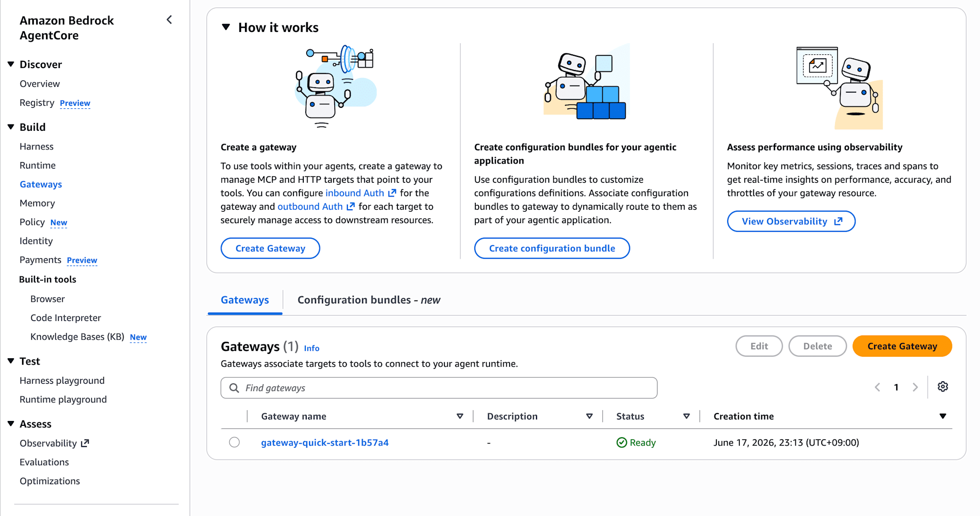Click the search magnifier icon in Find gateways
This screenshot has height=516, width=980.
click(234, 388)
